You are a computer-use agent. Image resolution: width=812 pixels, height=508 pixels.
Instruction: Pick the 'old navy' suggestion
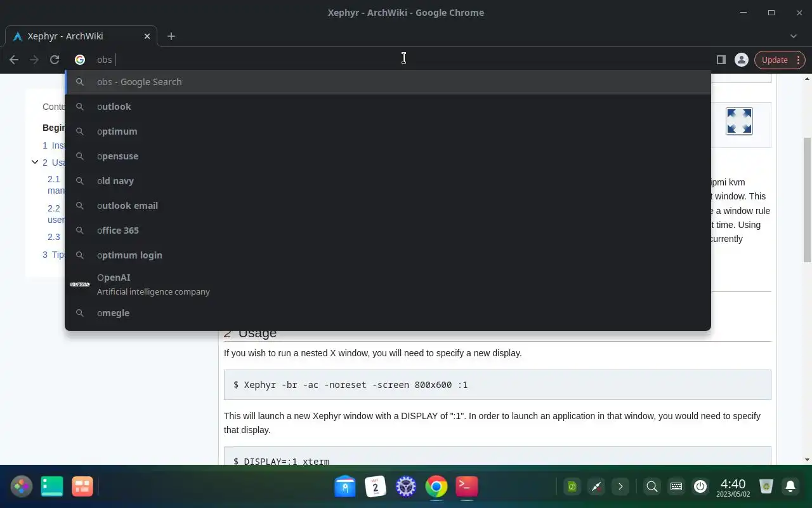pos(388,181)
